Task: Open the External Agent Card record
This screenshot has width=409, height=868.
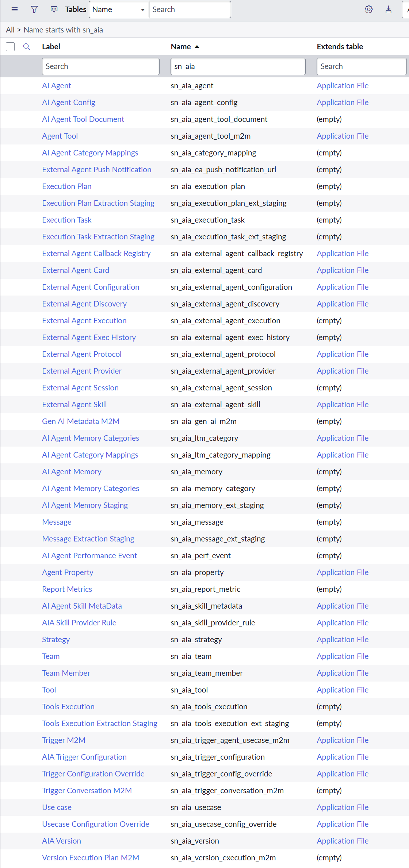Action: [x=76, y=270]
